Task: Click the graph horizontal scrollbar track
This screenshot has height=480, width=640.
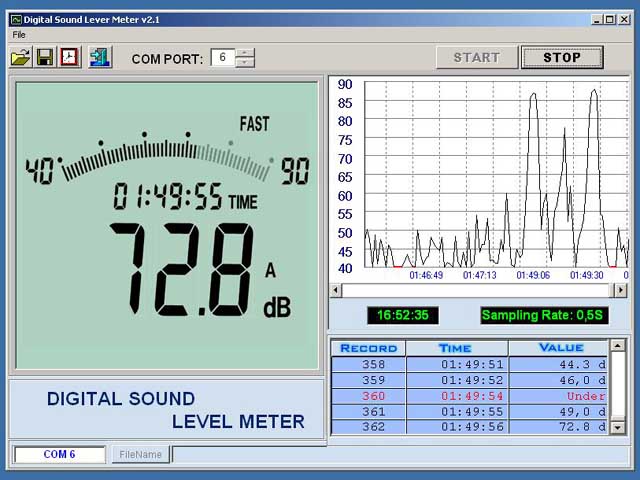Action: click(476, 290)
